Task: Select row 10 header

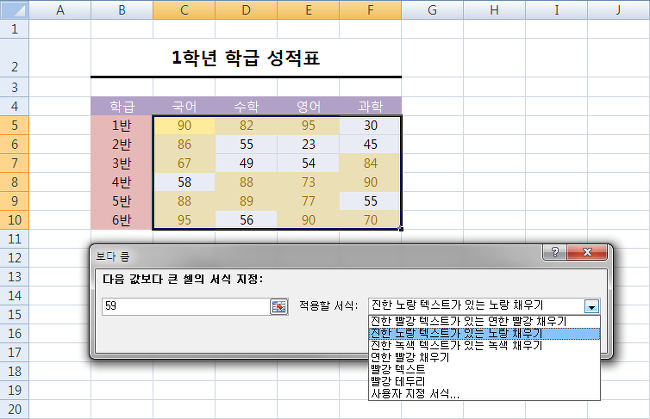Action: coord(15,220)
